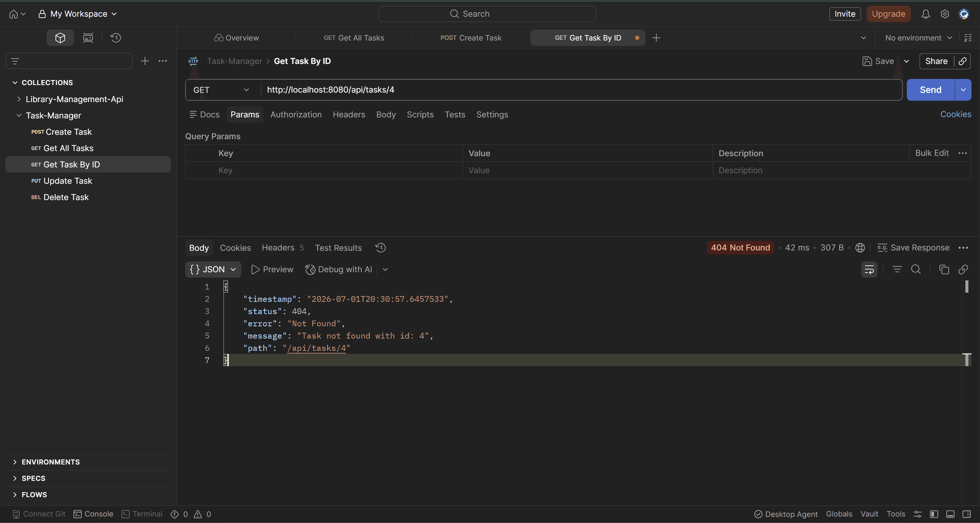The image size is (980, 523).
Task: Open the JSON format dropdown
Action: pyautogui.click(x=213, y=269)
